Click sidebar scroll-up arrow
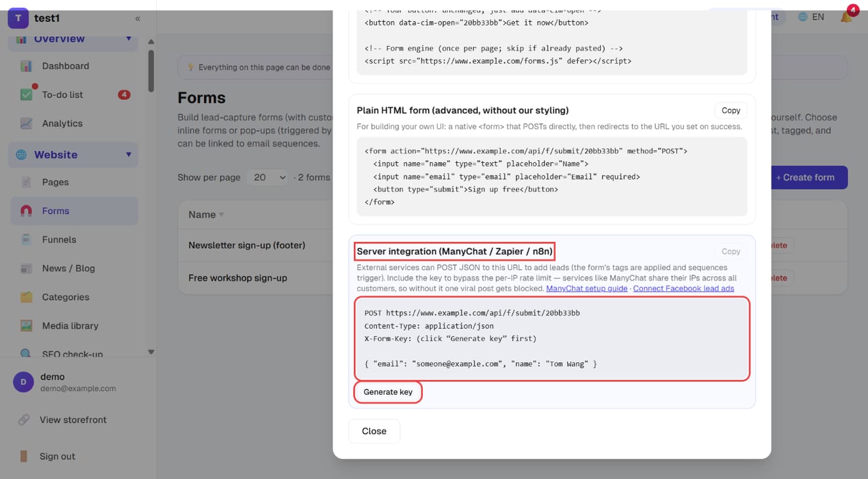Screen dimensions: 868x479 [151, 42]
